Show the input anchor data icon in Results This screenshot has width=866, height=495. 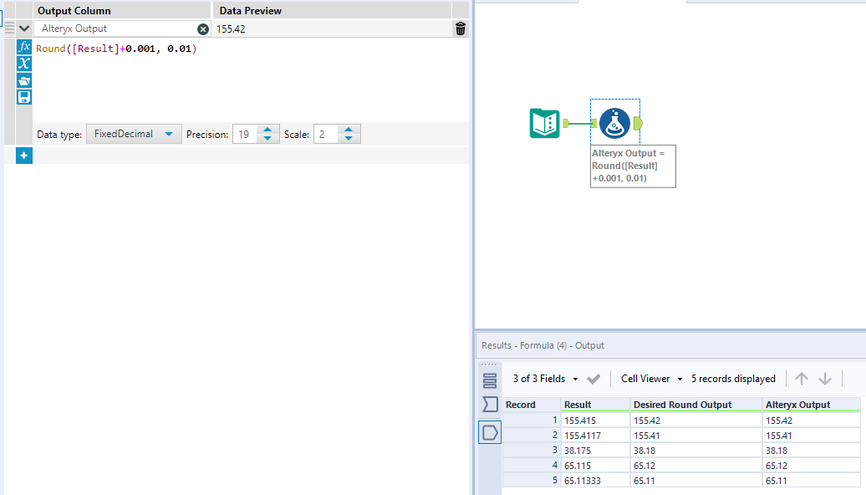click(x=489, y=405)
